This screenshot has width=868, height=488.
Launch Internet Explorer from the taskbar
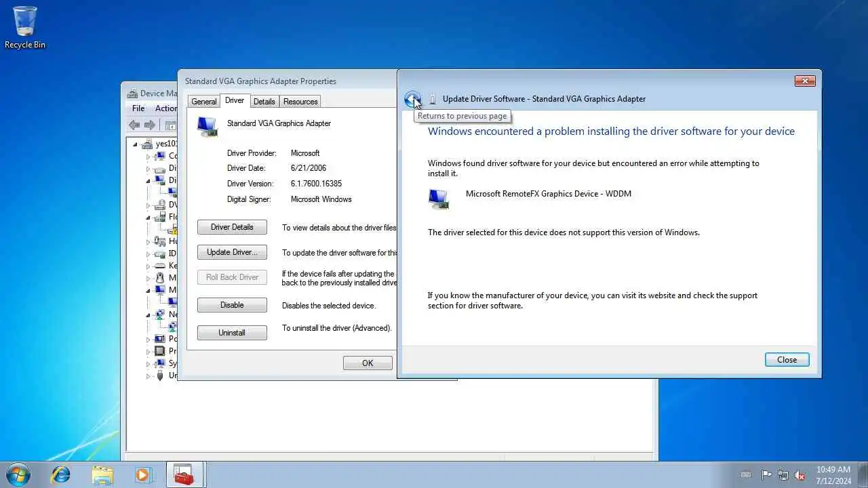click(x=61, y=474)
